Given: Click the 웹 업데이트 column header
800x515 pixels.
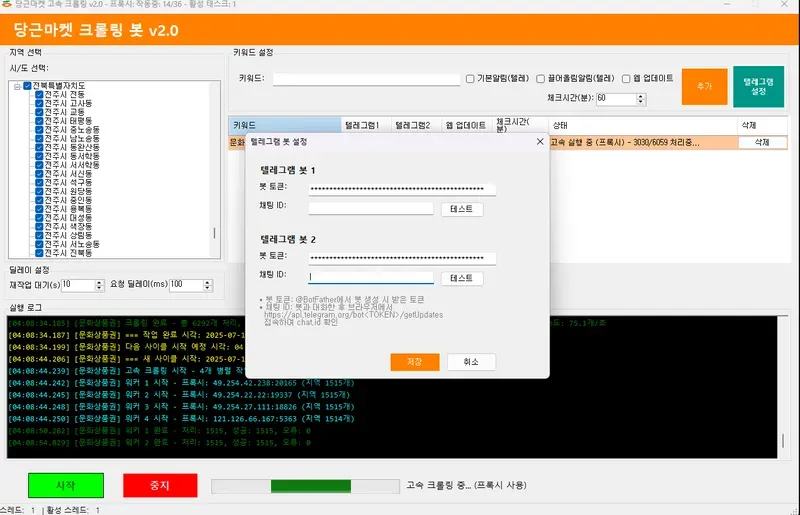Looking at the screenshot, I should click(467, 125).
